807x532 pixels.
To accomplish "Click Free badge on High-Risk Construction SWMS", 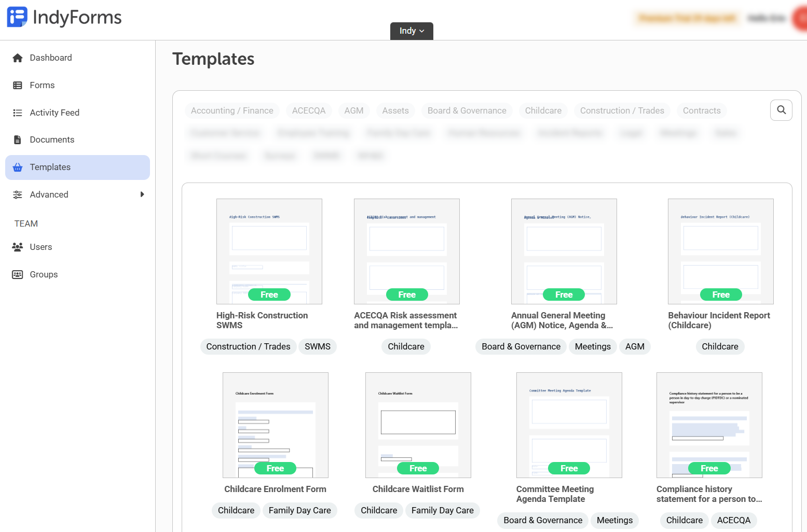I will click(269, 294).
